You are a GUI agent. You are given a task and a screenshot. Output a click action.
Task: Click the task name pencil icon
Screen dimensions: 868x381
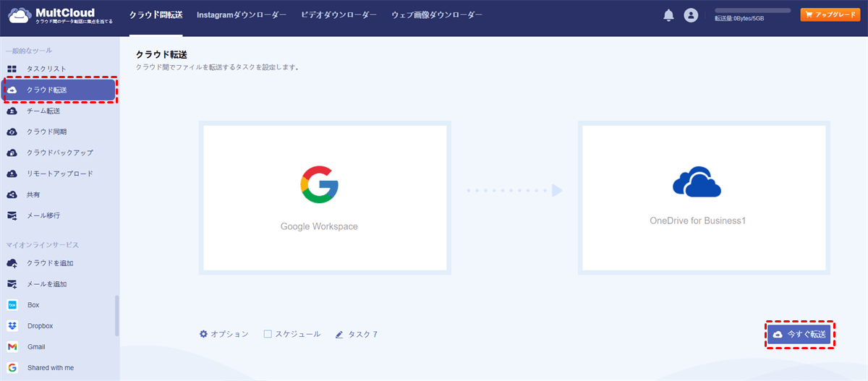pyautogui.click(x=339, y=334)
